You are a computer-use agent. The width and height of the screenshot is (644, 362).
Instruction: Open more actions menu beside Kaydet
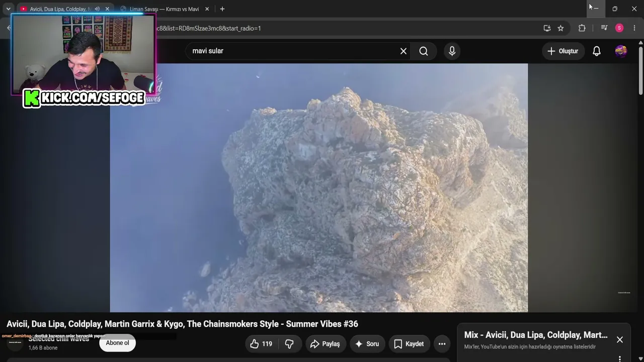442,344
